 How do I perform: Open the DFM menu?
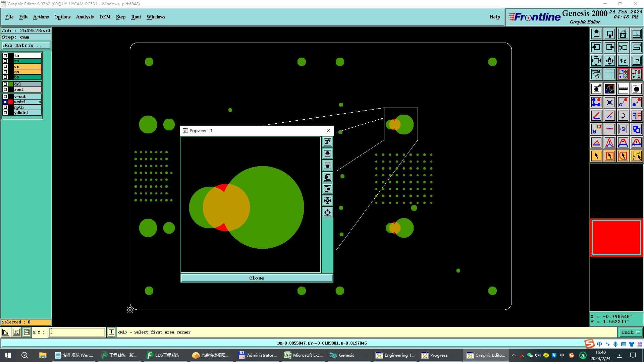pos(105,17)
